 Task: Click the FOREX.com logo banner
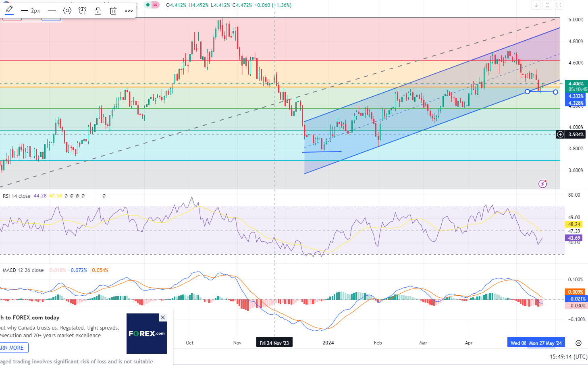tap(147, 334)
